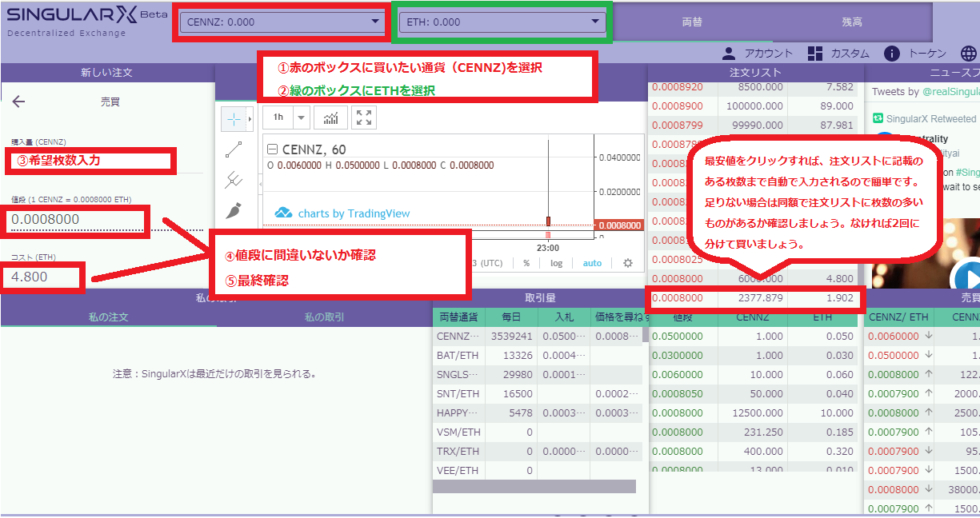Image resolution: width=980 pixels, height=518 pixels.
Task: Switch to the 残高 tab
Action: [852, 22]
